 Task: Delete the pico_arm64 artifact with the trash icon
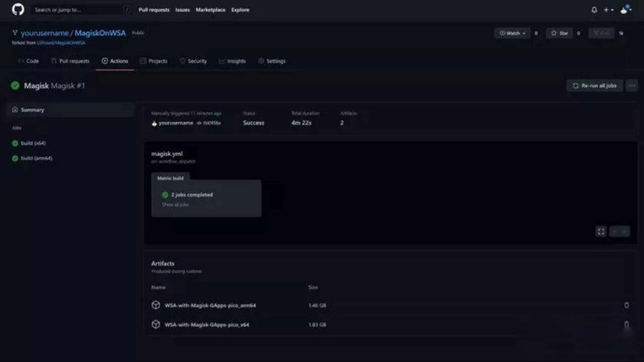pyautogui.click(x=626, y=305)
